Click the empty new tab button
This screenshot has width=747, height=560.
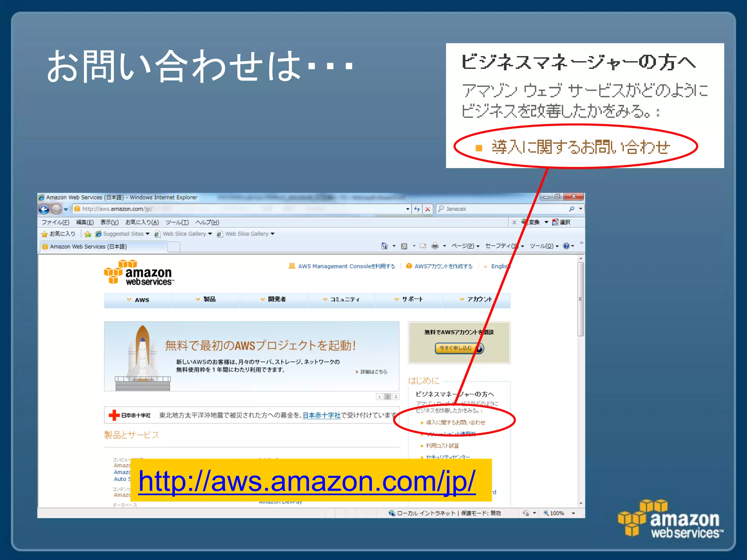(174, 247)
